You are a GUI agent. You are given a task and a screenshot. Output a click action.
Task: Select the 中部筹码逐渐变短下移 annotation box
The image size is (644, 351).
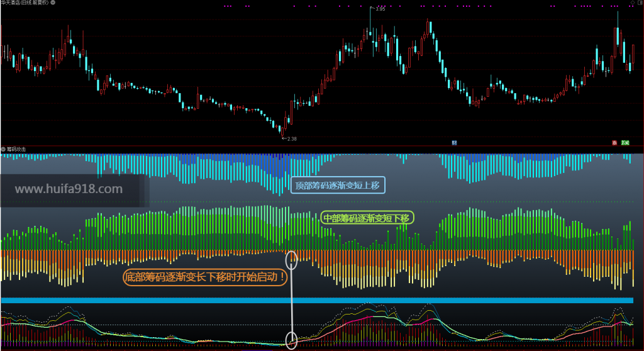tap(367, 218)
